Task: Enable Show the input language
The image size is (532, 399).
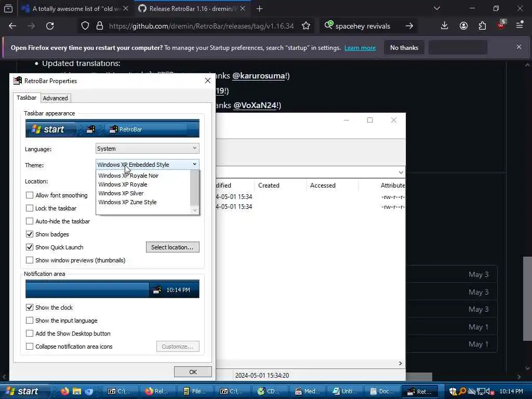Action: tap(30, 320)
